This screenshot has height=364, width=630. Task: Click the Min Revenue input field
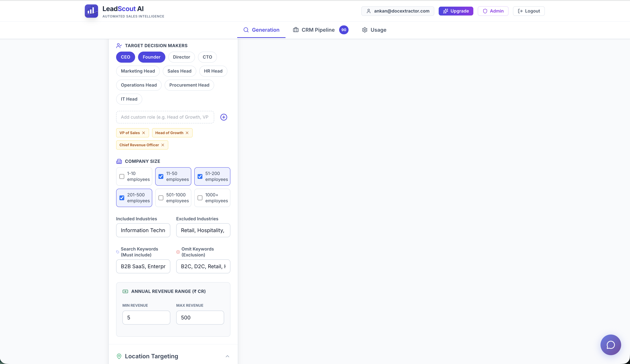coord(146,318)
